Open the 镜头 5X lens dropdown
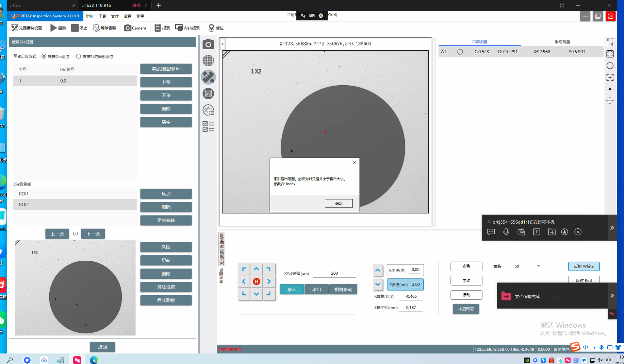The height and width of the screenshot is (364, 624). (527, 266)
